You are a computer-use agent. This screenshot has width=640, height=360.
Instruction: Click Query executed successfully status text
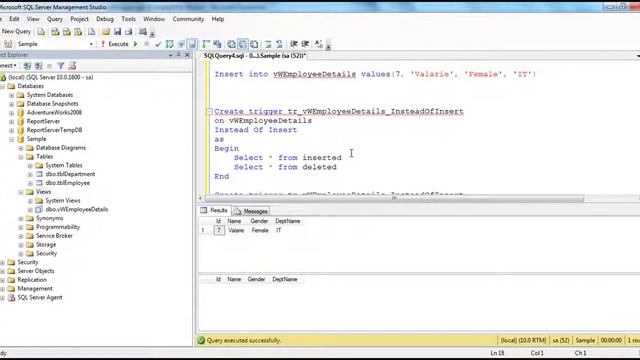(x=244, y=340)
